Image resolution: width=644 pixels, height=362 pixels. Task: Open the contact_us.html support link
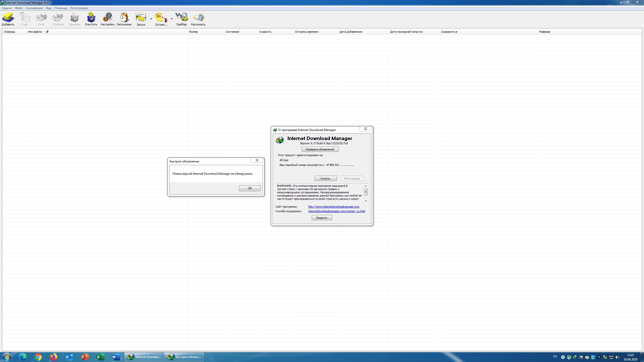[x=337, y=211]
